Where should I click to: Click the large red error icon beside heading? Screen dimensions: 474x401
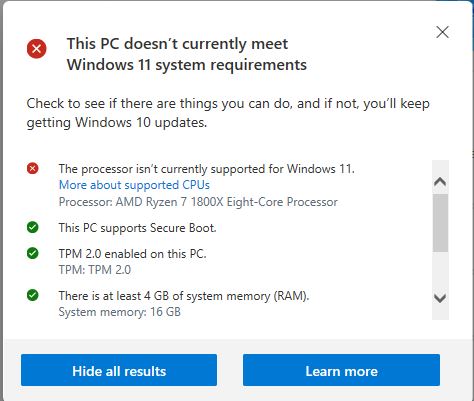pos(37,49)
